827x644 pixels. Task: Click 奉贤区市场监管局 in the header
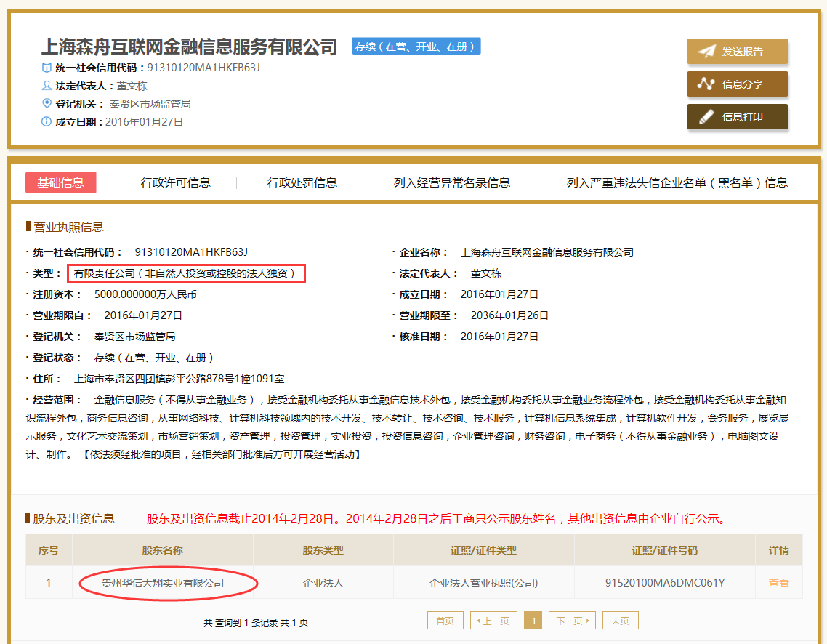(x=150, y=104)
